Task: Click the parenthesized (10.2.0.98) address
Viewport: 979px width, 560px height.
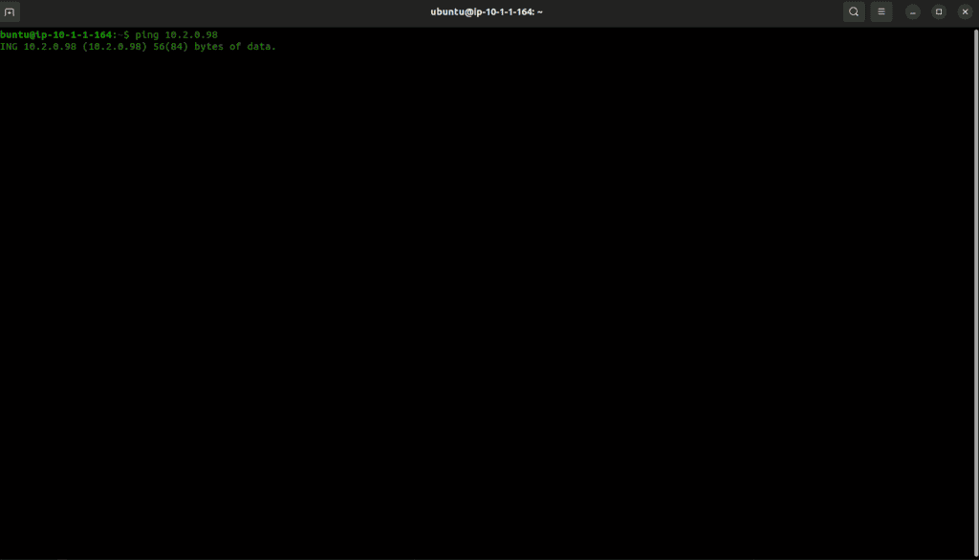Action: 115,47
